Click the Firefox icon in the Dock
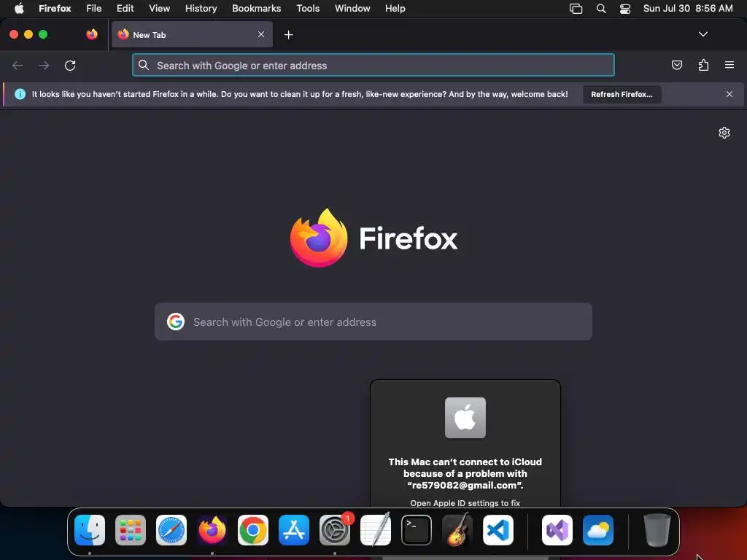The width and height of the screenshot is (747, 560). point(212,530)
